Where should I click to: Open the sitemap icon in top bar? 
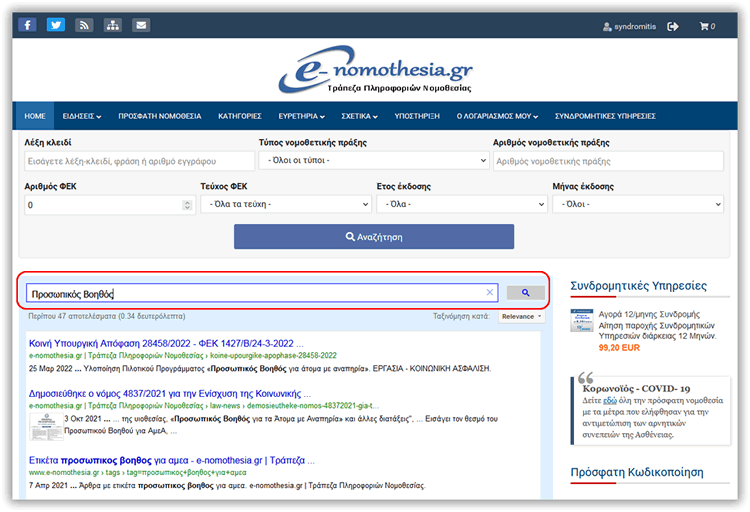coord(113,25)
